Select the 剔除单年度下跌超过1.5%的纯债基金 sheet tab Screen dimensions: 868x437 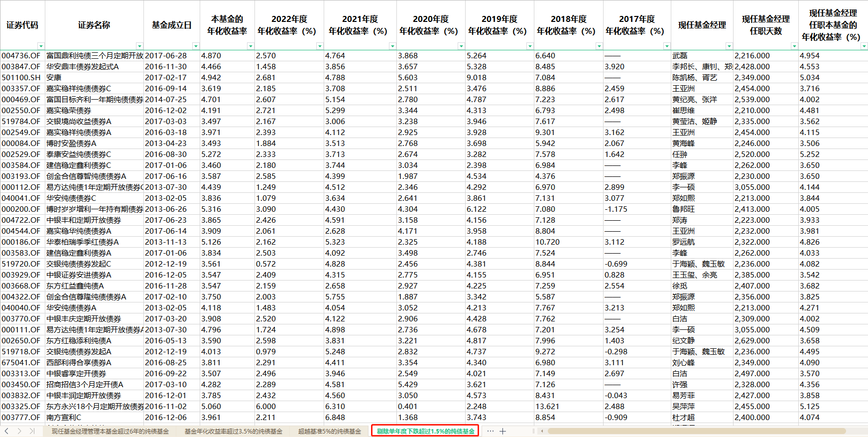[425, 431]
